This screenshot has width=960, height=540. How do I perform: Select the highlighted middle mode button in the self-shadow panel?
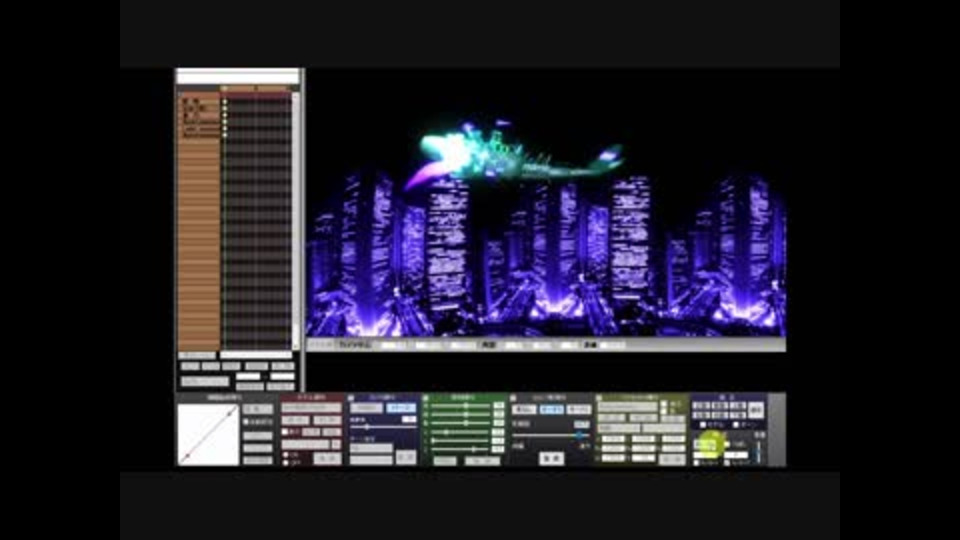click(551, 409)
